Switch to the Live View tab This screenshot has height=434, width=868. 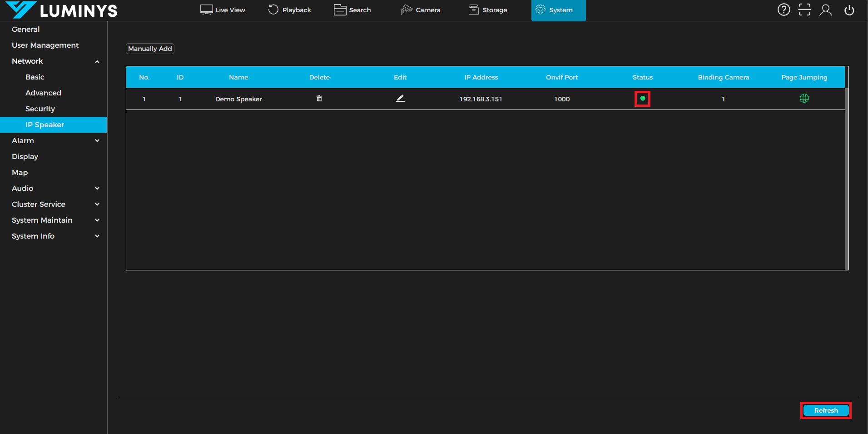(x=223, y=10)
